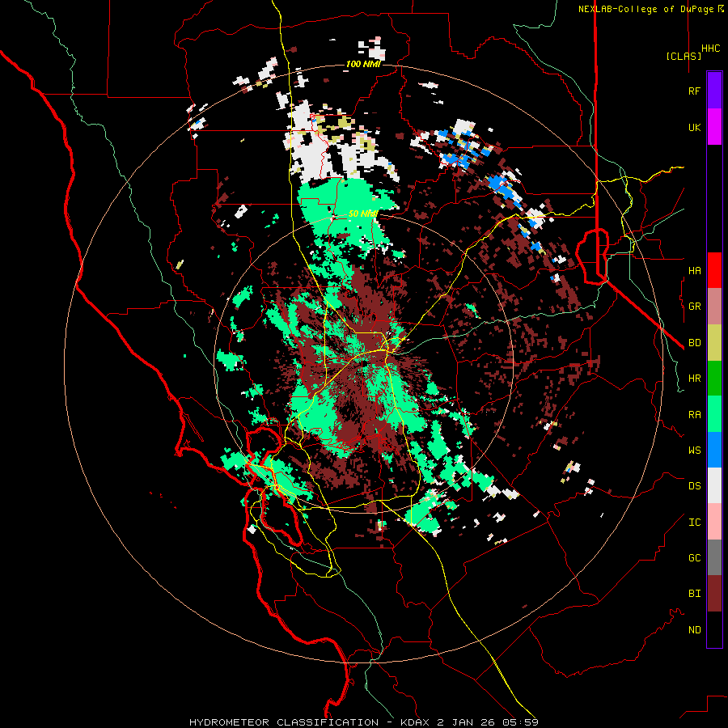This screenshot has width=728, height=728.
Task: Click the white DS legend swatch
Action: click(714, 485)
